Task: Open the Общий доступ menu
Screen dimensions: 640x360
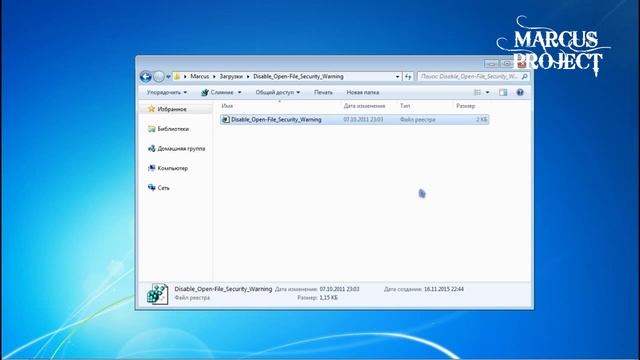Action: tap(278, 92)
